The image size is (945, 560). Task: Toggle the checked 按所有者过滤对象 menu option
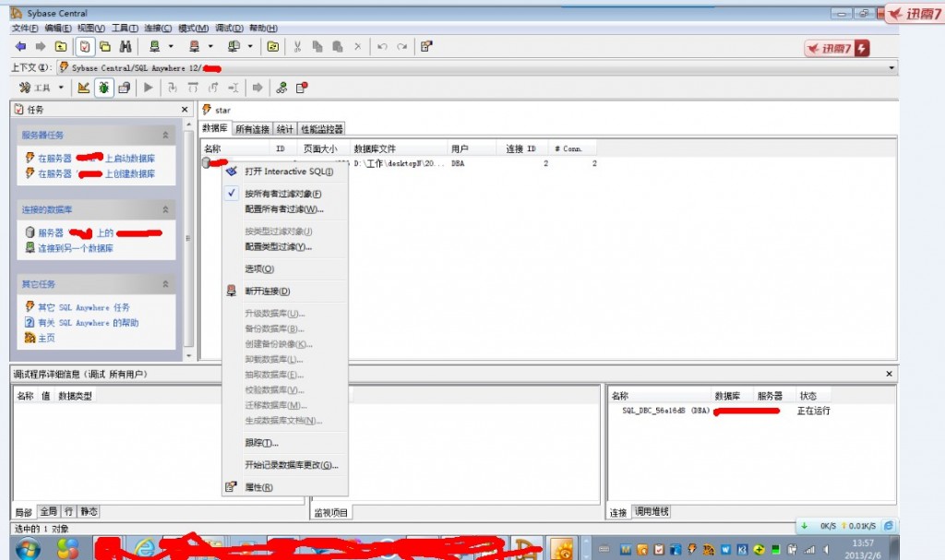282,194
